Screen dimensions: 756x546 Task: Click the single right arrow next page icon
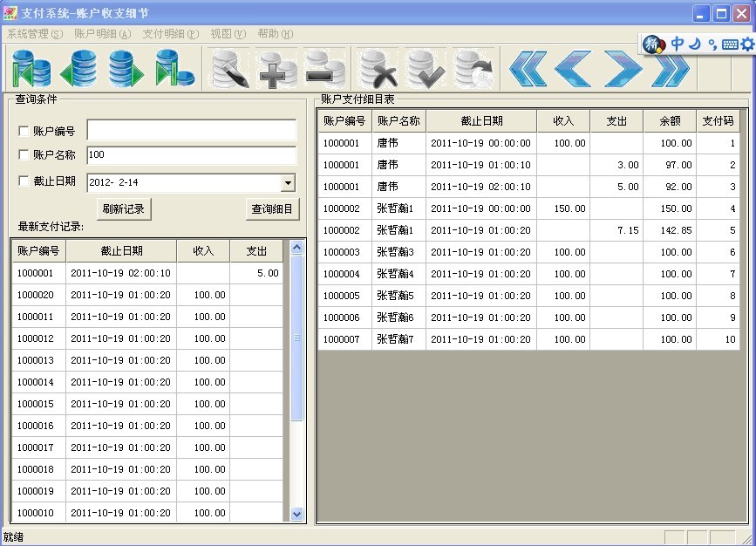click(x=622, y=68)
